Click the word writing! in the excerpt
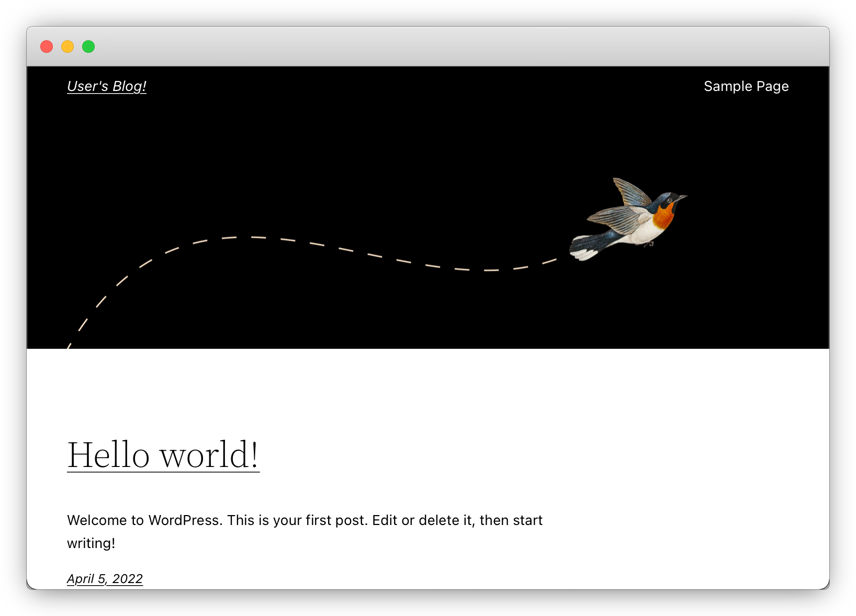Image resolution: width=856 pixels, height=616 pixels. point(91,543)
